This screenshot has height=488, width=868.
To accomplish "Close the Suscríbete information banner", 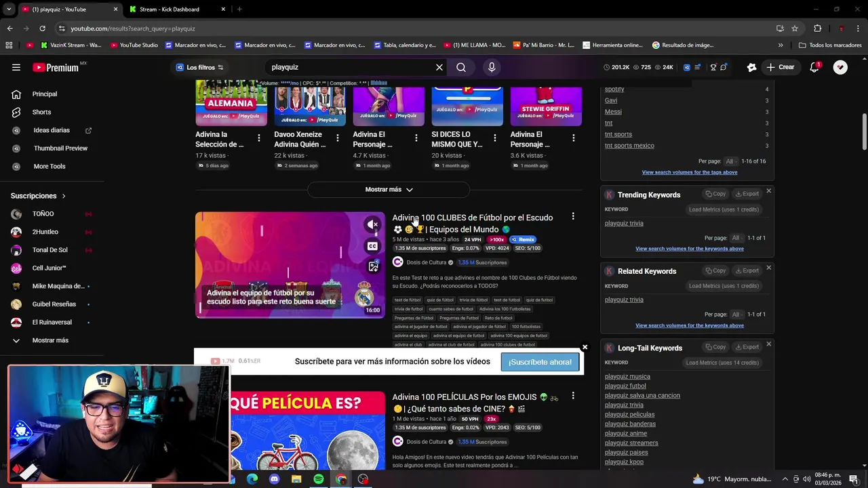I will [585, 348].
